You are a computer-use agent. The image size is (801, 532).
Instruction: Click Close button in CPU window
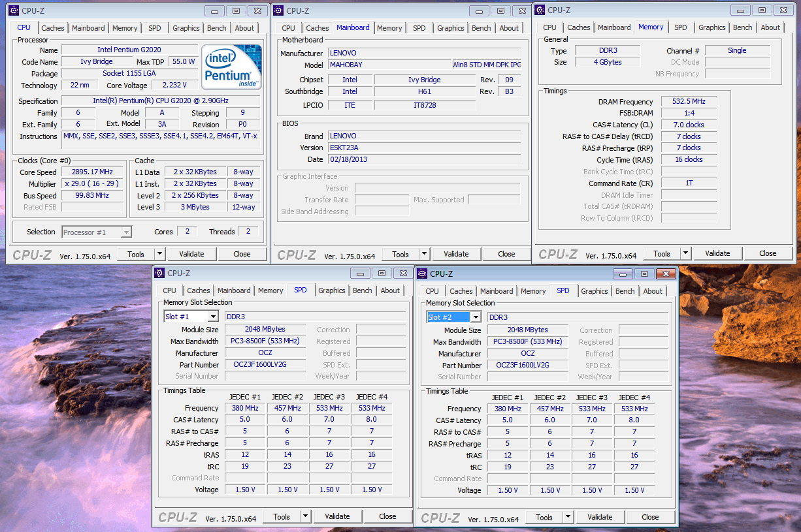[242, 254]
